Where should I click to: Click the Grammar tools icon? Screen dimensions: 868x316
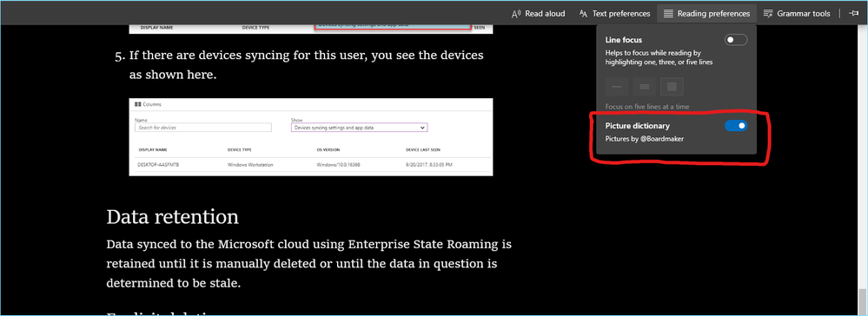tap(768, 13)
